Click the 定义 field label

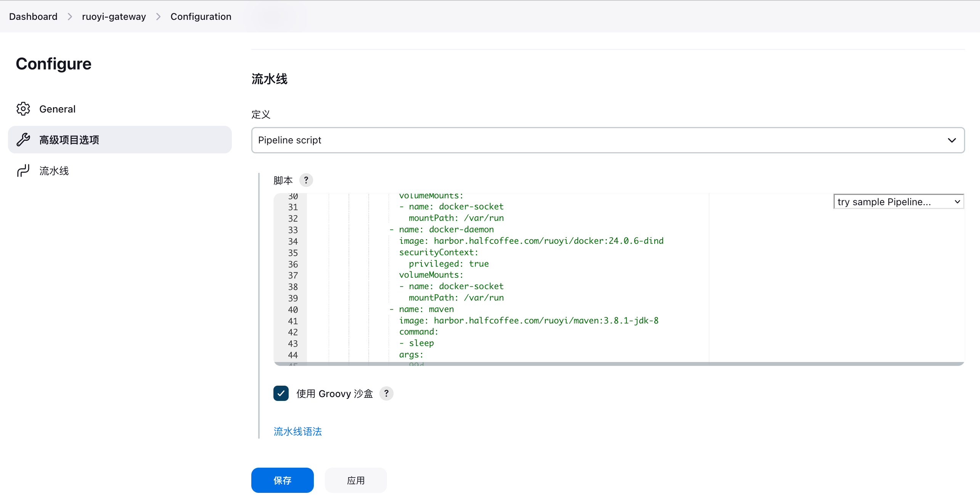[x=261, y=114]
